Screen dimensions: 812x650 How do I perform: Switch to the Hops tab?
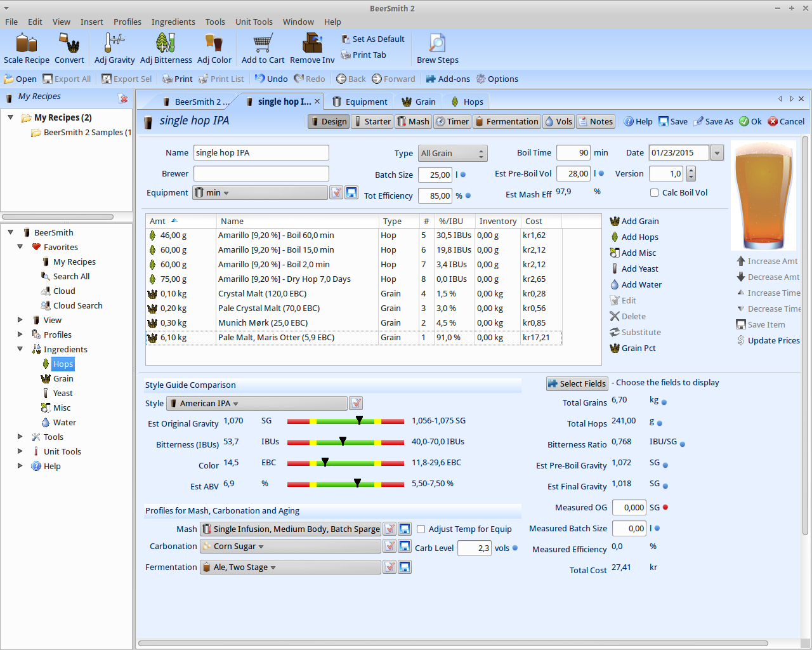point(468,102)
